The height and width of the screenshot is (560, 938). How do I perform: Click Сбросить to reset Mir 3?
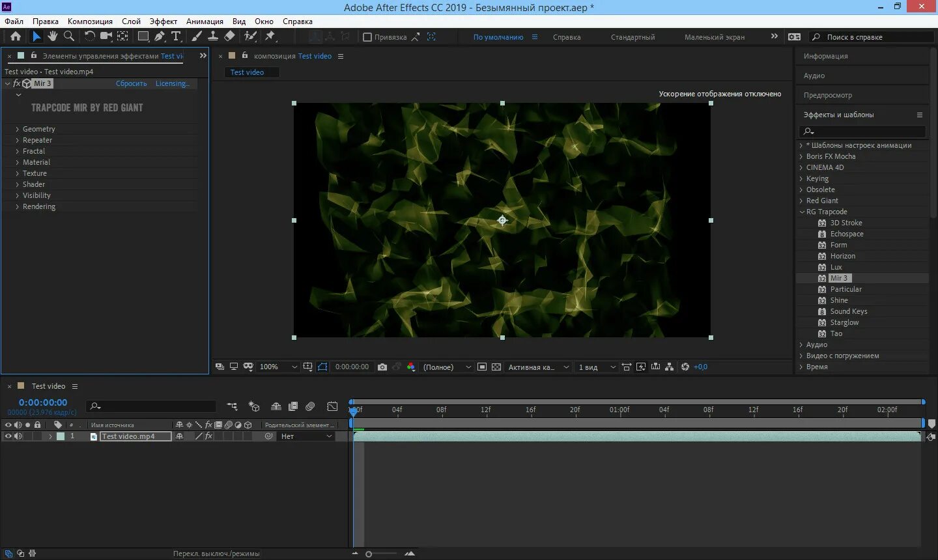(131, 83)
